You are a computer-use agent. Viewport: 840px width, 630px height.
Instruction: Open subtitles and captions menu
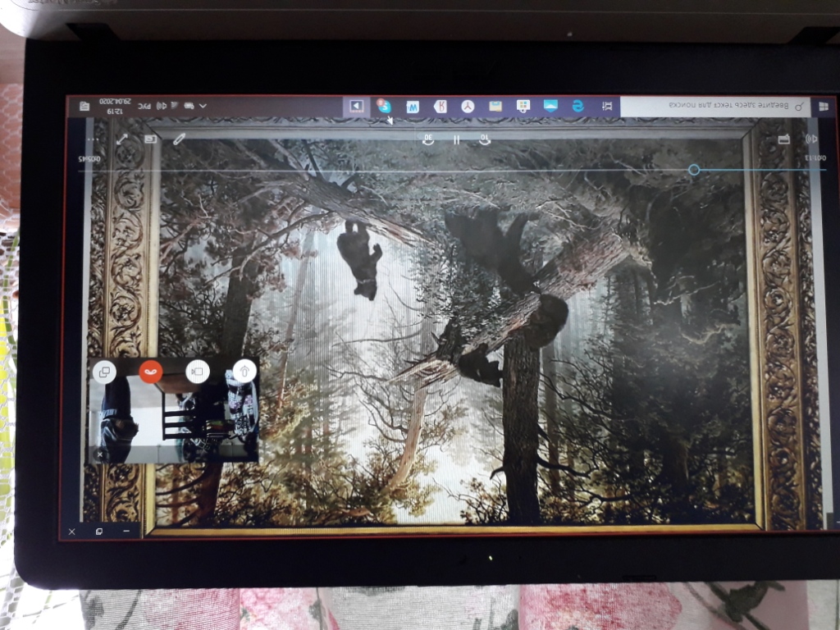[x=783, y=139]
